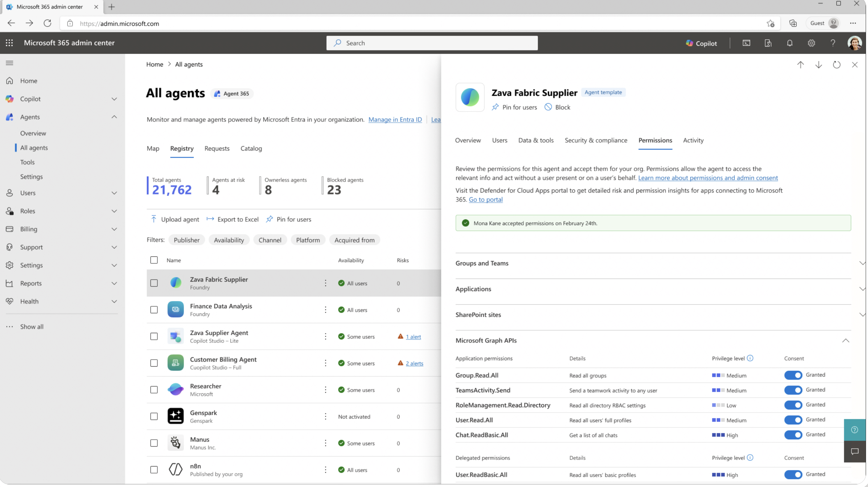Open the Go to portal link

(486, 199)
